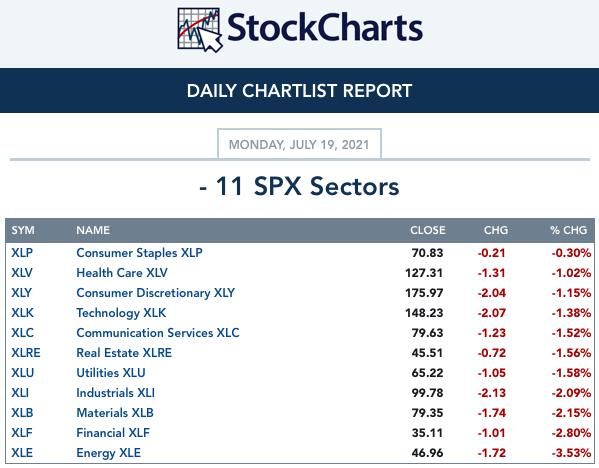Click the Monday, July 19, 2021 date box
This screenshot has width=599, height=468.
coord(299,144)
